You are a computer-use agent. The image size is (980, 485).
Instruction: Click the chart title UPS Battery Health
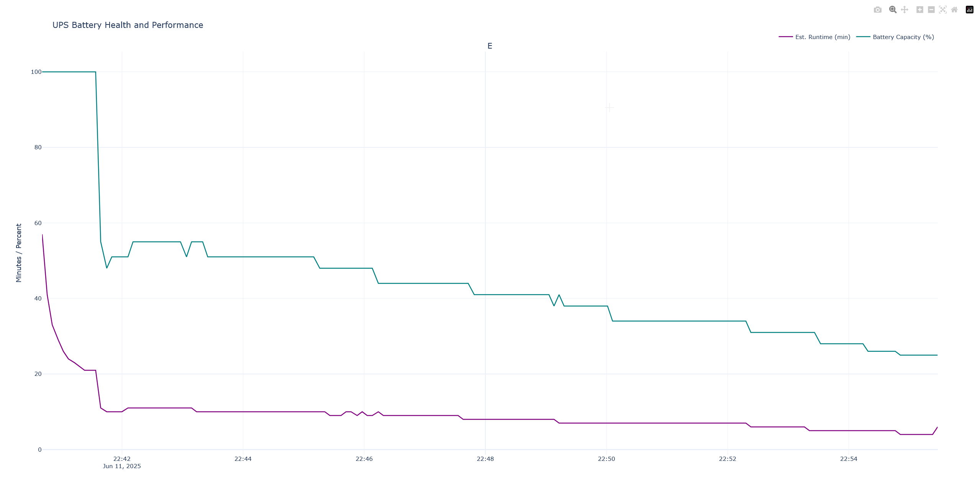coord(128,25)
